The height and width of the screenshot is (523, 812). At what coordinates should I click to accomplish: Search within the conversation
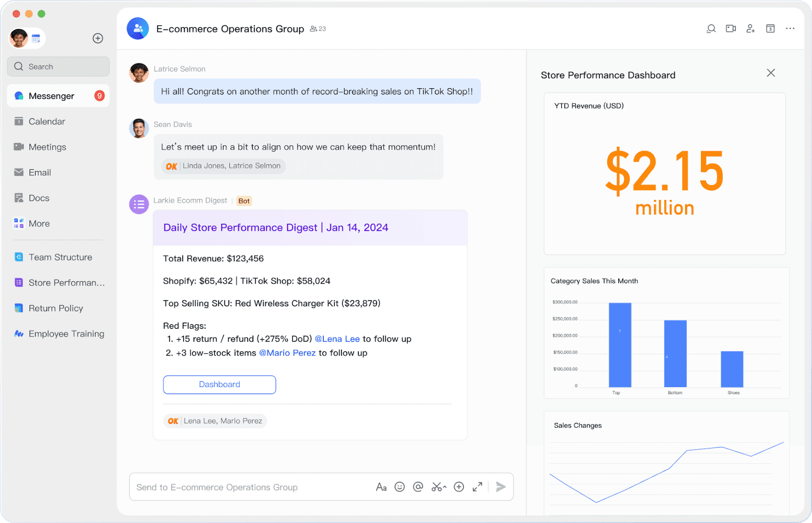710,28
